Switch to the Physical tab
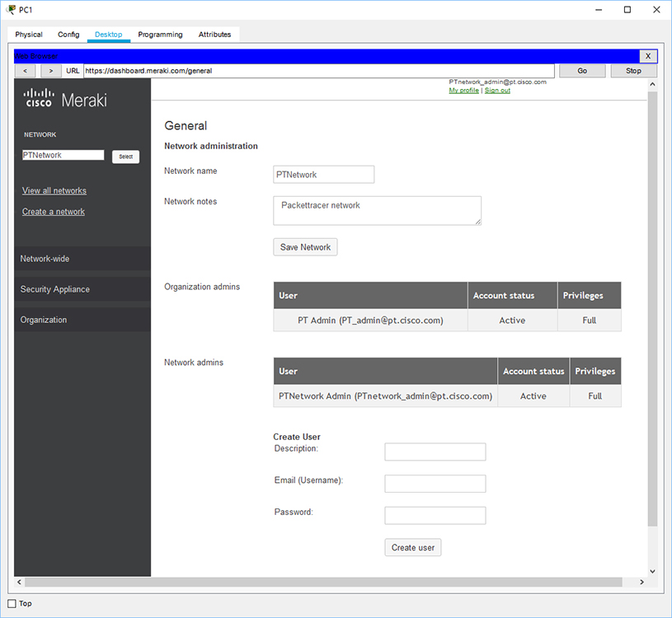672x618 pixels. point(29,35)
